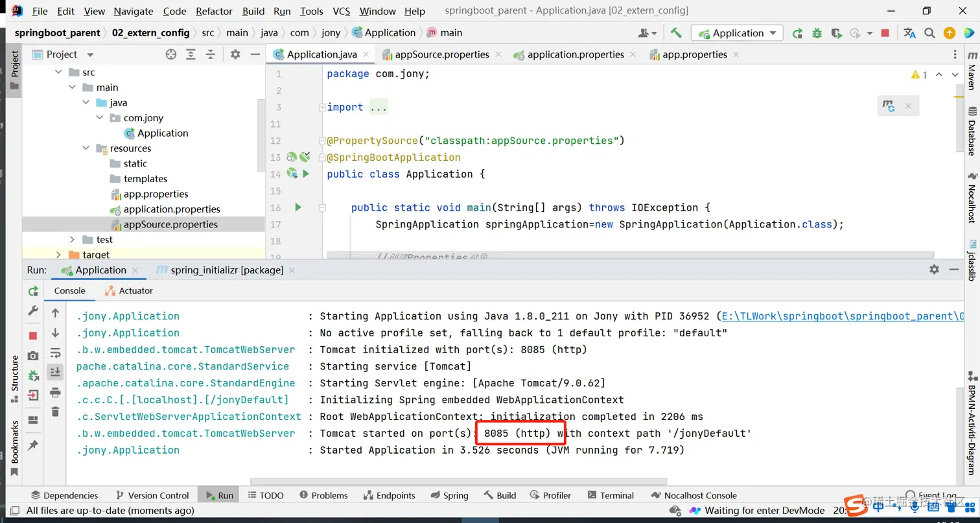
Task: Dump threads with the camera icon
Action: [x=33, y=356]
